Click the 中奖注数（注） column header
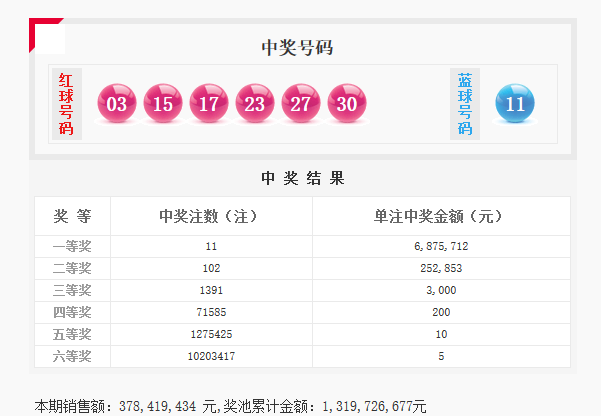 209,216
